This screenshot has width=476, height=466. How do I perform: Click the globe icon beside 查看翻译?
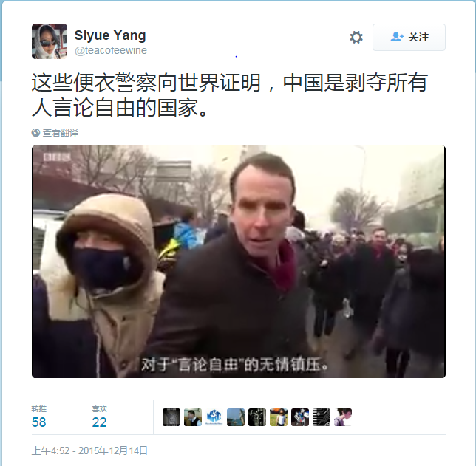35,133
